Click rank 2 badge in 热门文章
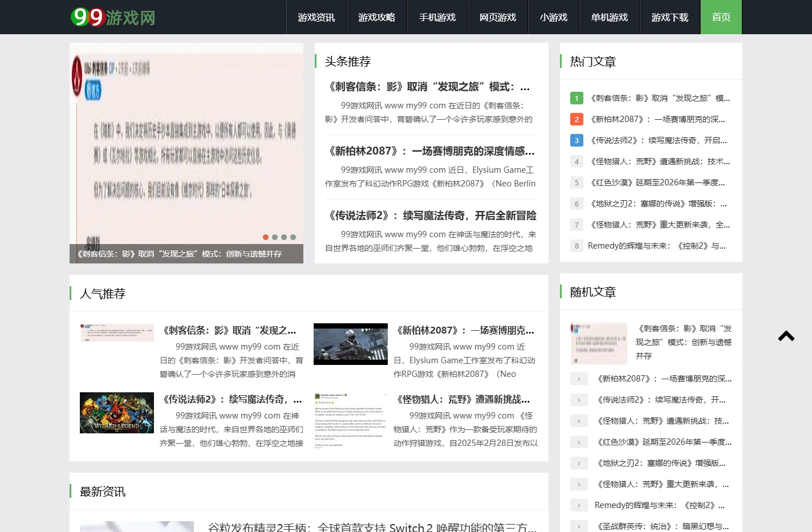 (x=576, y=119)
